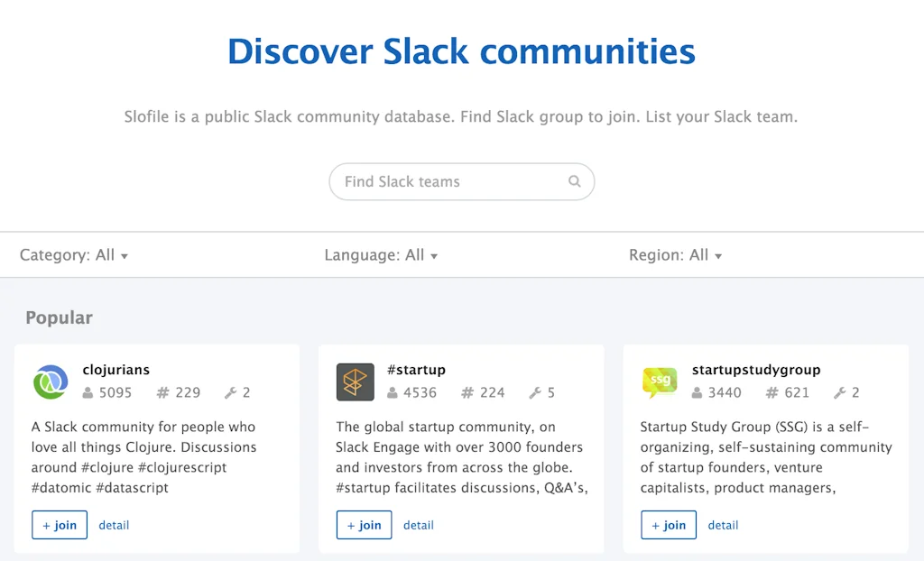This screenshot has height=561, width=924.
Task: Join the startupstudygroup community
Action: 668,524
